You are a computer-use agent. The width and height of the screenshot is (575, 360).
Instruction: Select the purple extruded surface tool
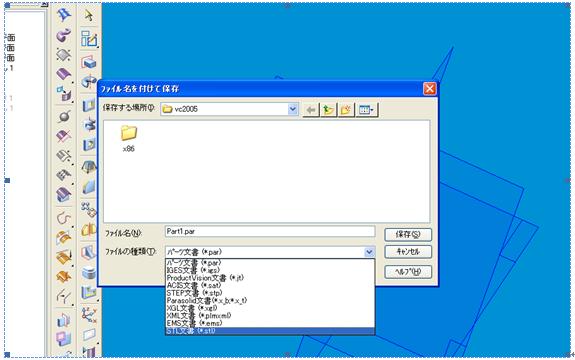coord(63,74)
